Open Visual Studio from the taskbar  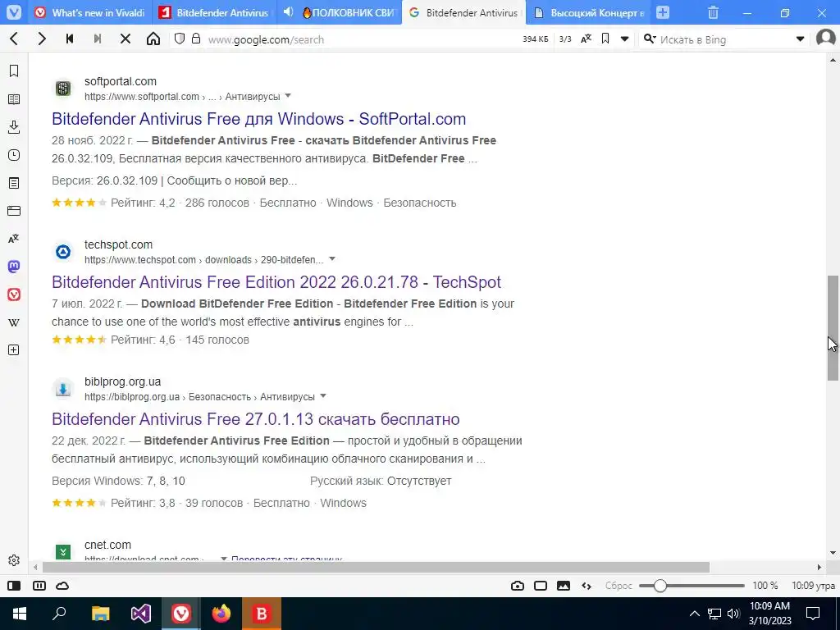tap(141, 614)
